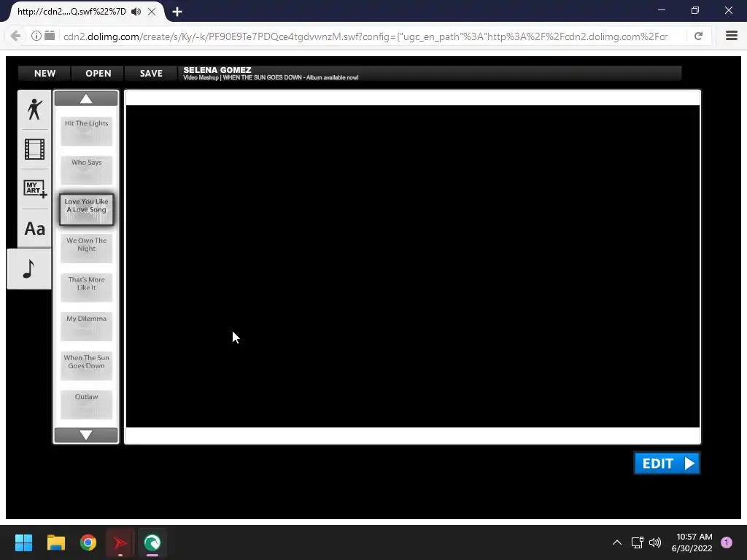This screenshot has width=747, height=560.
Task: Click the address bar URL field
Action: pyautogui.click(x=365, y=36)
